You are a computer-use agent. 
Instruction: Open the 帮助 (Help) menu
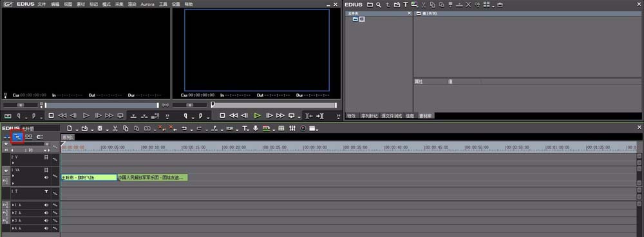pyautogui.click(x=189, y=4)
